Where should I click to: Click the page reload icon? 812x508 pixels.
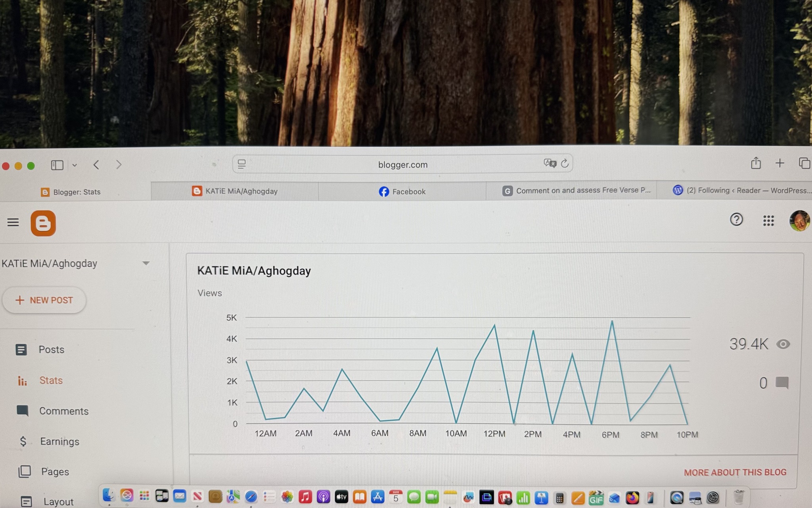(565, 163)
